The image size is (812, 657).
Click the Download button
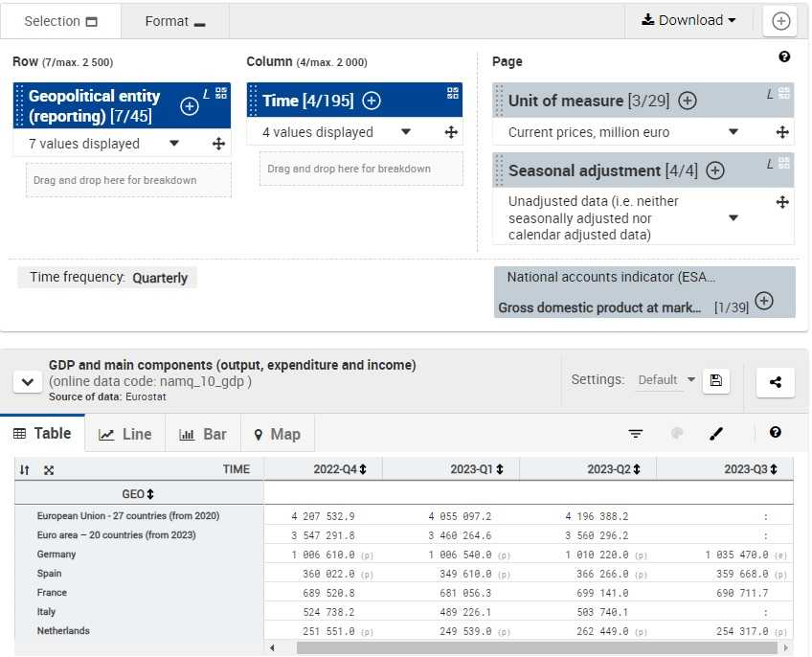(688, 20)
